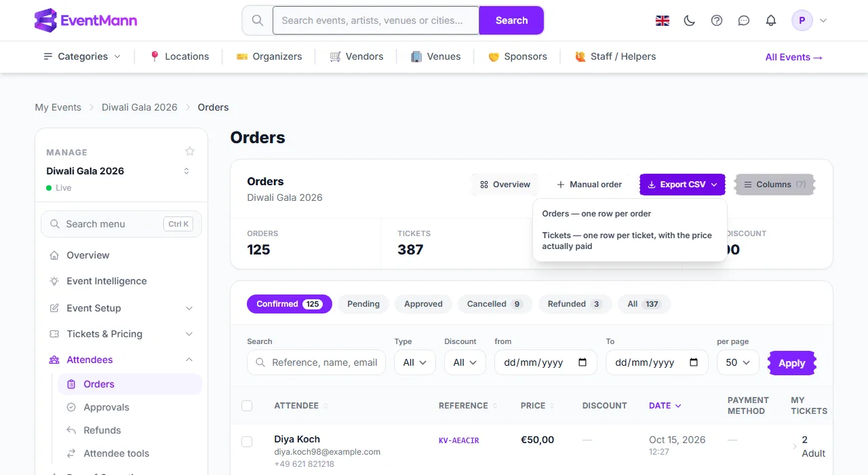Click the Diwali Gala 2026 breadcrumb
Viewport: 868px width, 475px height.
pos(140,107)
